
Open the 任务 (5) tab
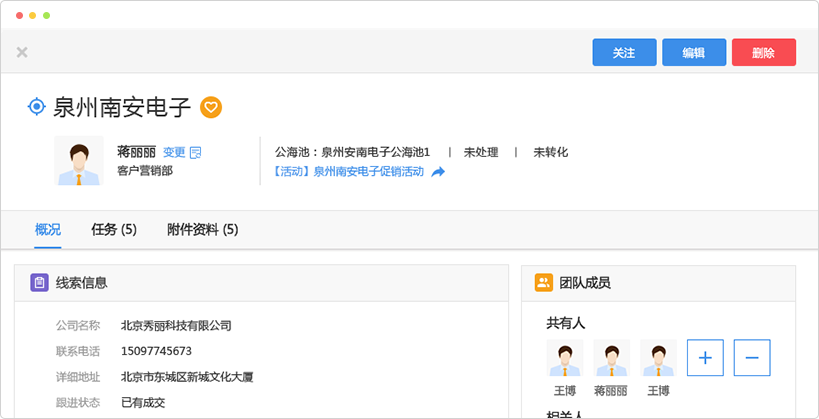tap(114, 230)
